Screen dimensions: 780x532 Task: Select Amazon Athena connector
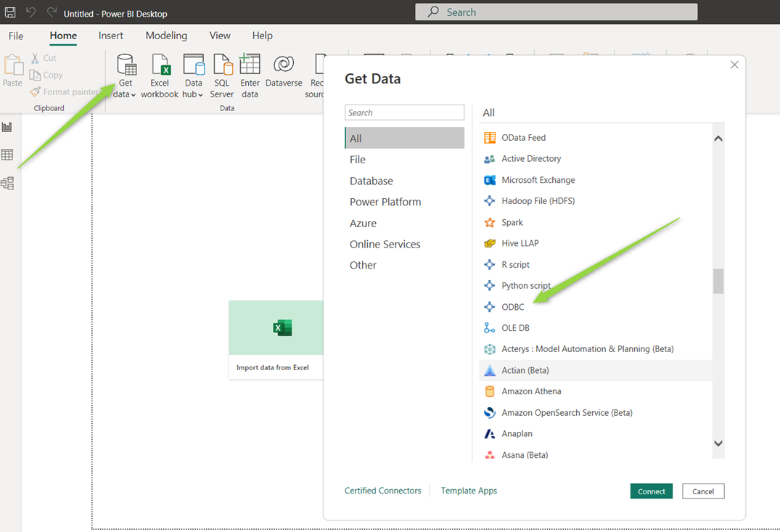coord(596,392)
